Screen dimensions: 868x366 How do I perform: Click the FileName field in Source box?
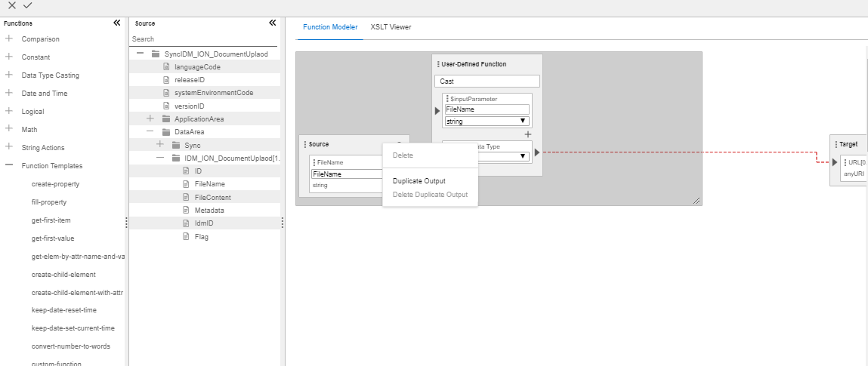click(x=347, y=174)
